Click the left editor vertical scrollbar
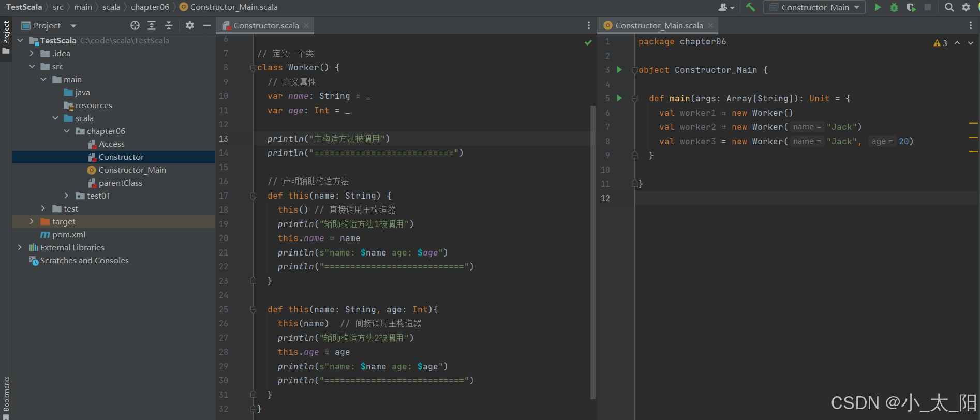The image size is (980, 420). 593,252
